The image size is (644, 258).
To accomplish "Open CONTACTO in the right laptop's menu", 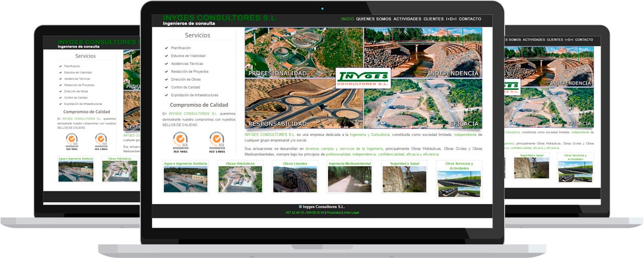I will pos(584,40).
